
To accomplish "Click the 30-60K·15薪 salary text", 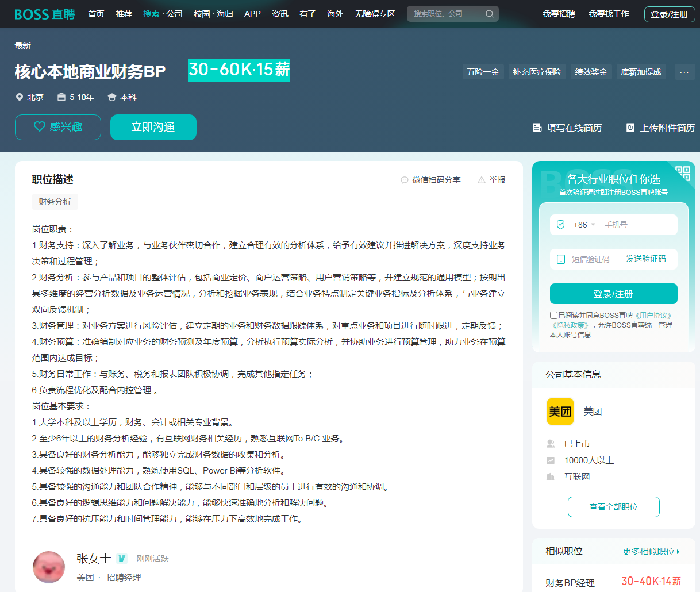I will [x=239, y=70].
